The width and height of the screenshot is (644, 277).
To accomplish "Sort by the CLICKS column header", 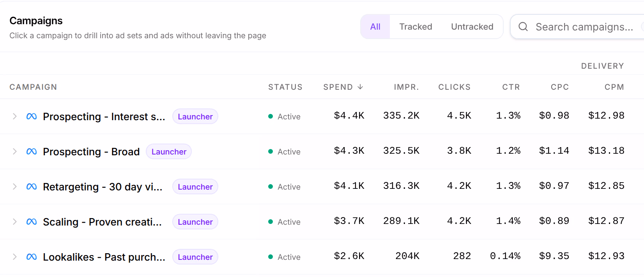I will 454,87.
